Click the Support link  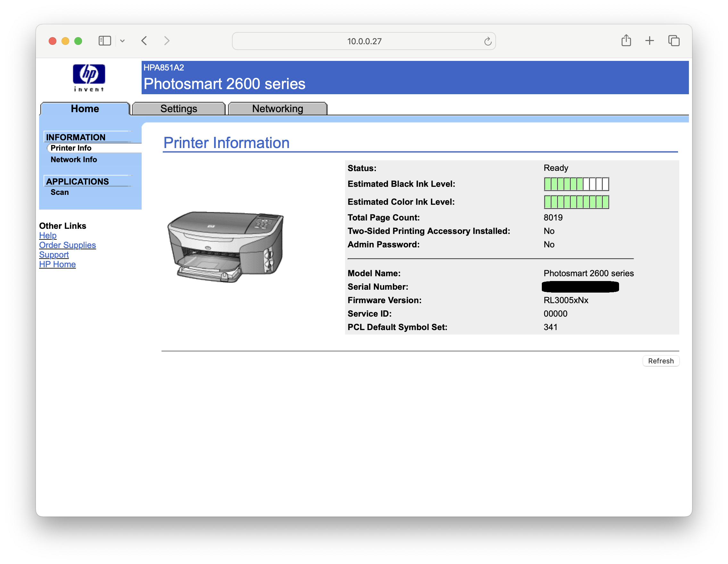54,255
